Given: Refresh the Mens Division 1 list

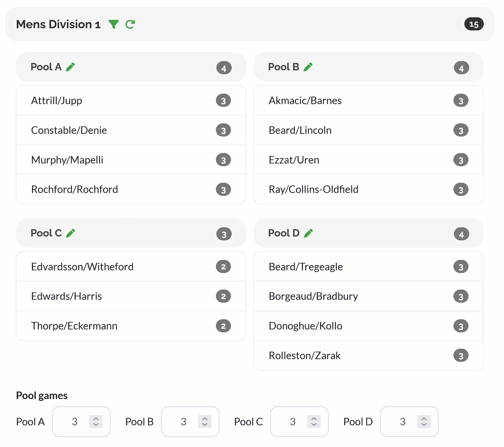Looking at the screenshot, I should click(x=130, y=24).
